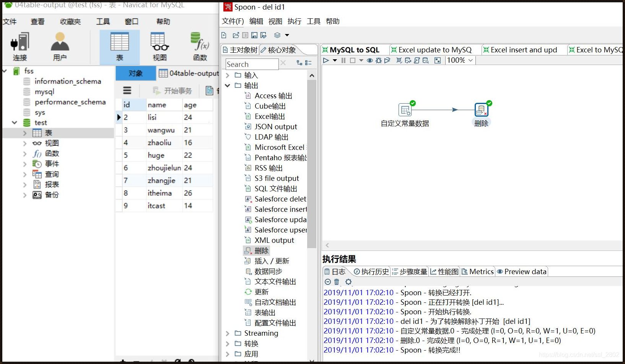This screenshot has height=364, width=625.
Task: Click the collapse tree icon beside Search
Action: point(308,63)
